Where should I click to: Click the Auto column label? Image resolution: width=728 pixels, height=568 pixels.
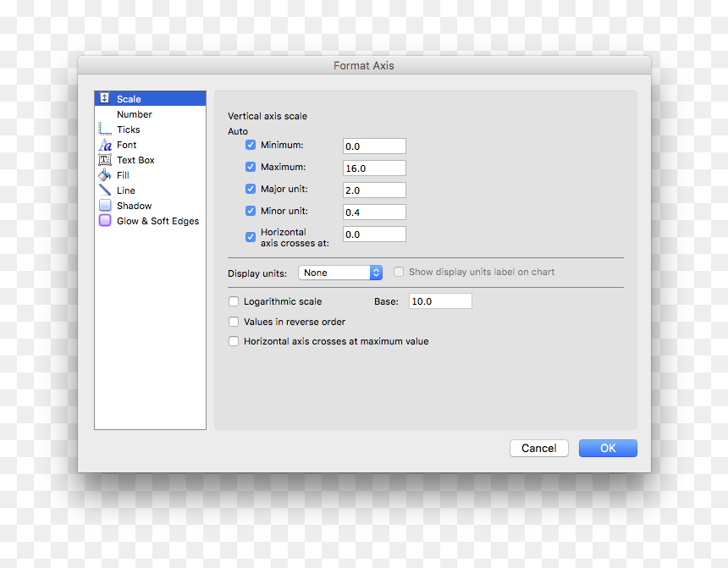(x=238, y=131)
